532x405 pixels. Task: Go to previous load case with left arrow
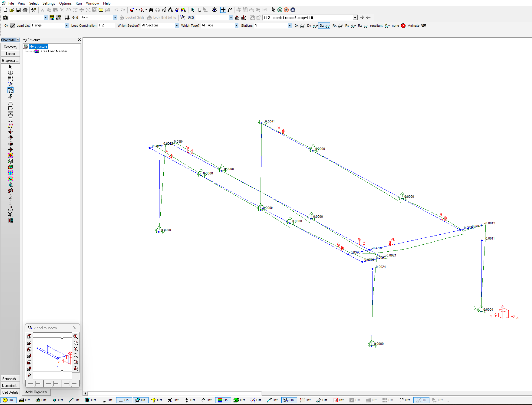pyautogui.click(x=368, y=17)
